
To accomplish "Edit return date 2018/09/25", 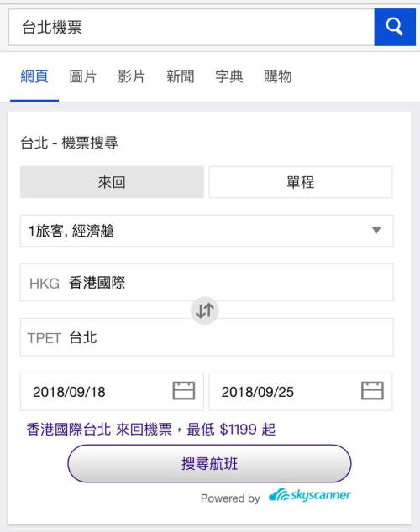I will pyautogui.click(x=301, y=392).
